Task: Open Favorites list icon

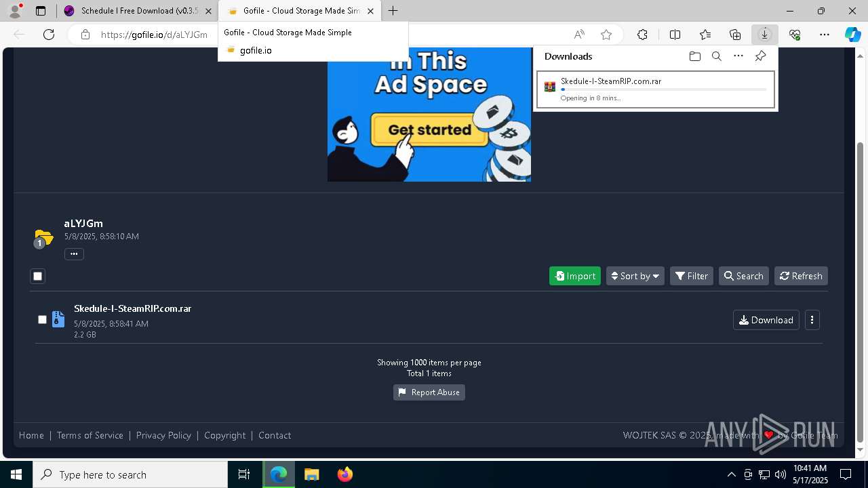Action: (x=705, y=35)
